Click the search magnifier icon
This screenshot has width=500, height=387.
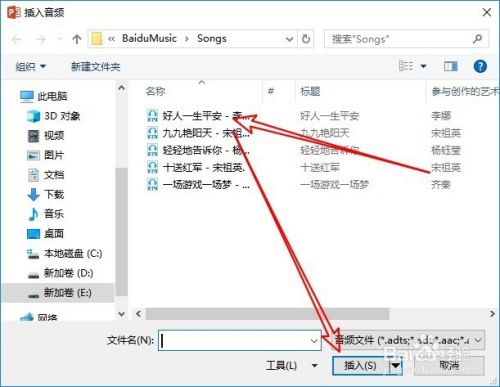coord(477,39)
